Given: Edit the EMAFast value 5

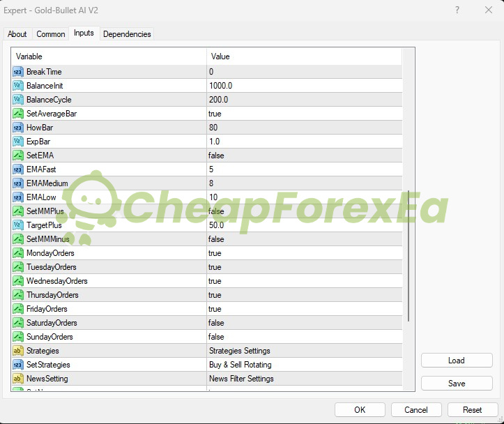Looking at the screenshot, I should coord(305,169).
